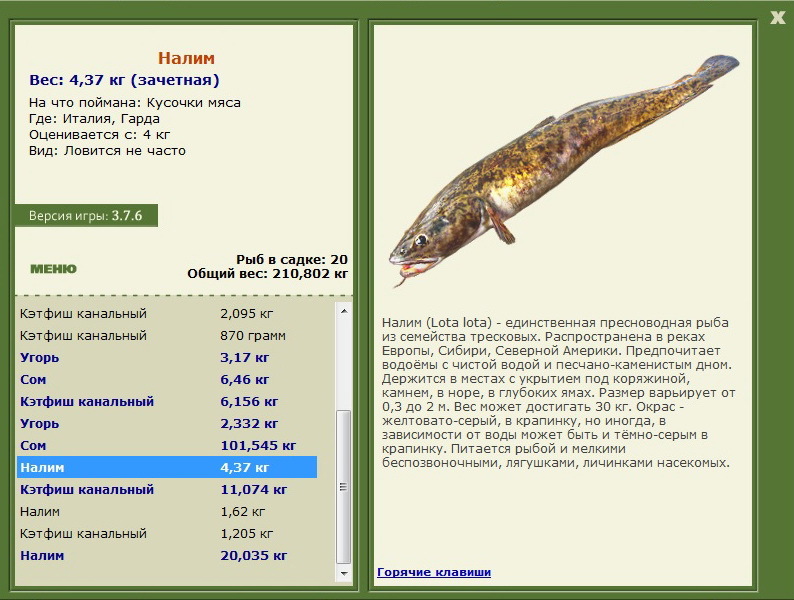Click the fish list scroll-down arrow
The height and width of the screenshot is (600, 794).
click(344, 574)
